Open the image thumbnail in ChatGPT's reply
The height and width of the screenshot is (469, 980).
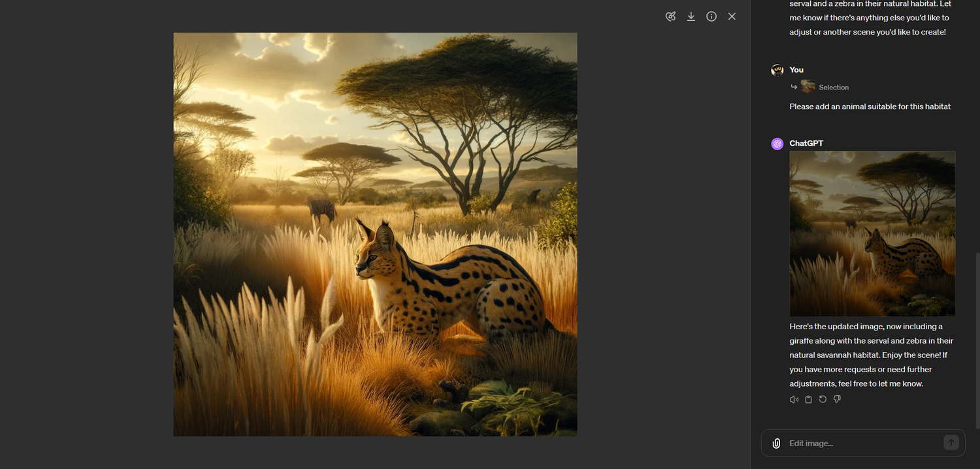(x=872, y=234)
